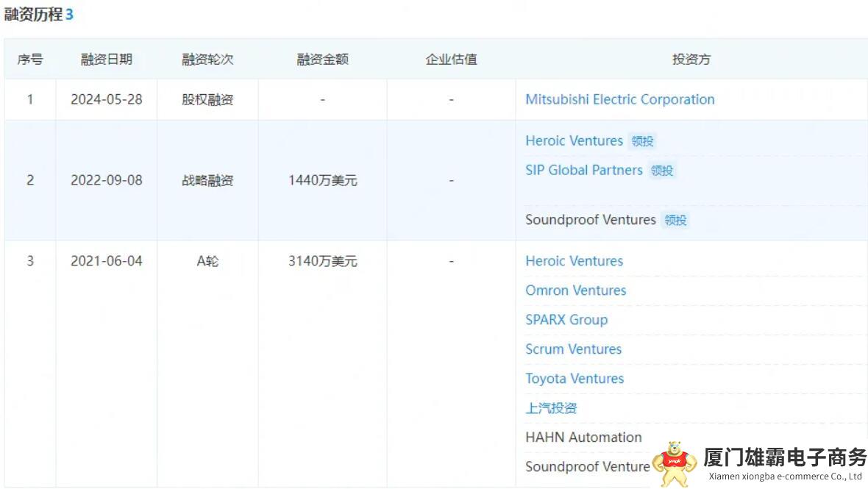Open the Mitsubishi Electric Corporation investor link
868x489 pixels.
coord(619,99)
